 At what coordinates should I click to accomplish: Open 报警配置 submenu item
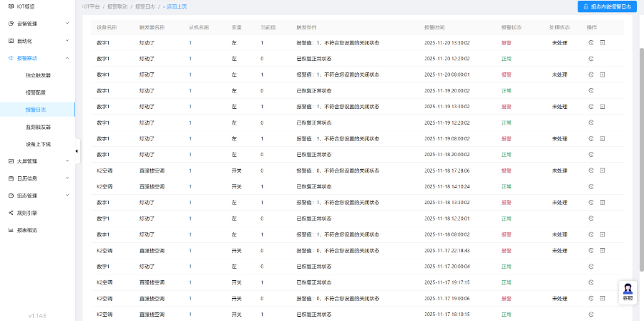pyautogui.click(x=36, y=92)
